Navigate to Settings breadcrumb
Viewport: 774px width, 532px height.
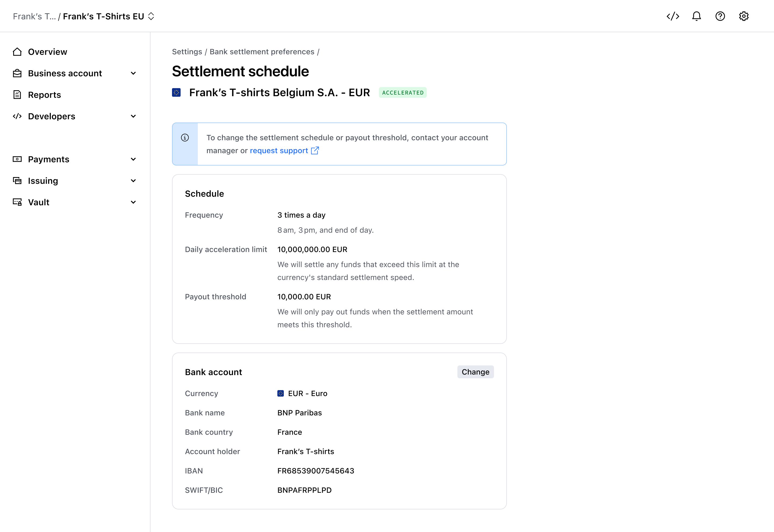[x=187, y=52]
